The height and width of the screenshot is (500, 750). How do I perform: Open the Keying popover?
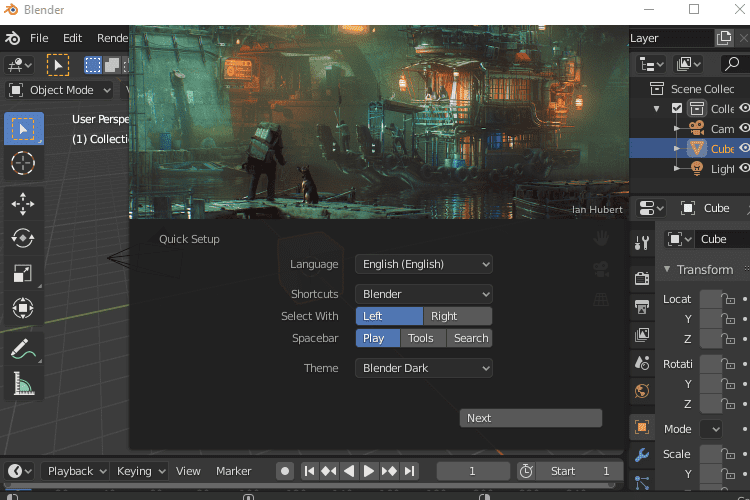(x=139, y=471)
